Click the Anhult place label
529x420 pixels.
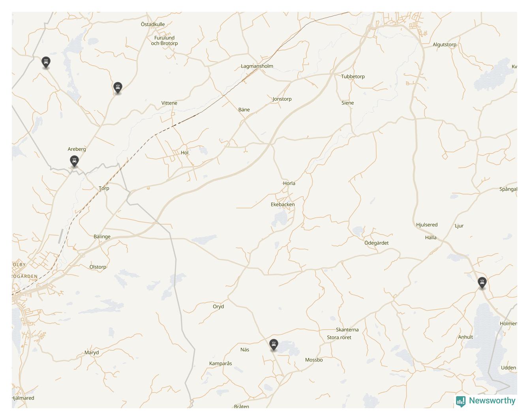tap(465, 337)
